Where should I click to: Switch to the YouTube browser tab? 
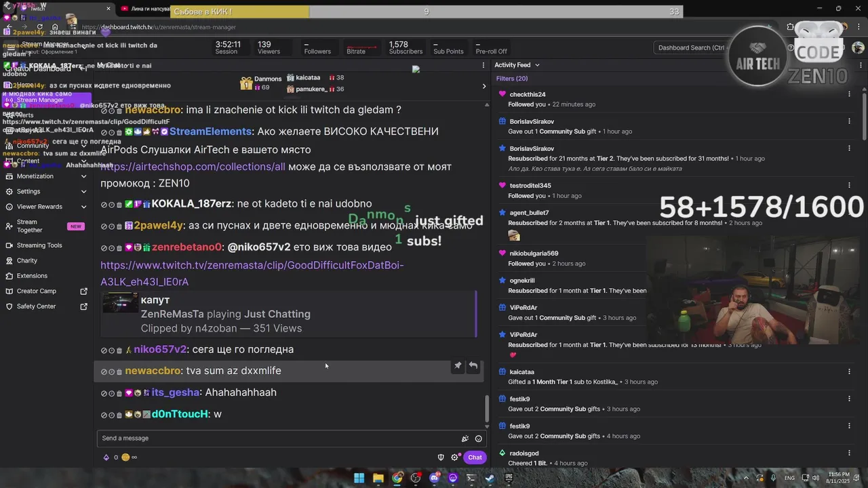click(x=146, y=9)
